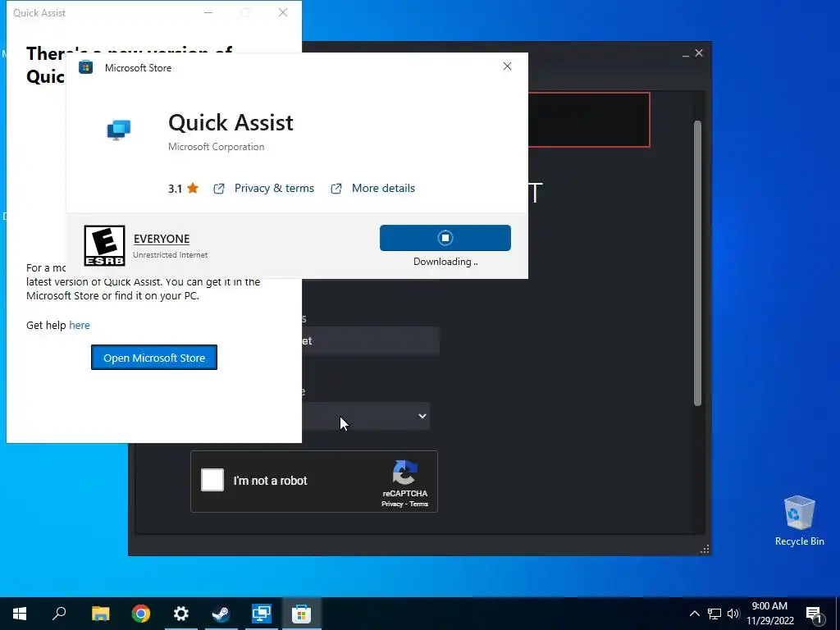Select the Recycle Bin desktop icon
840x630 pixels.
click(x=799, y=521)
